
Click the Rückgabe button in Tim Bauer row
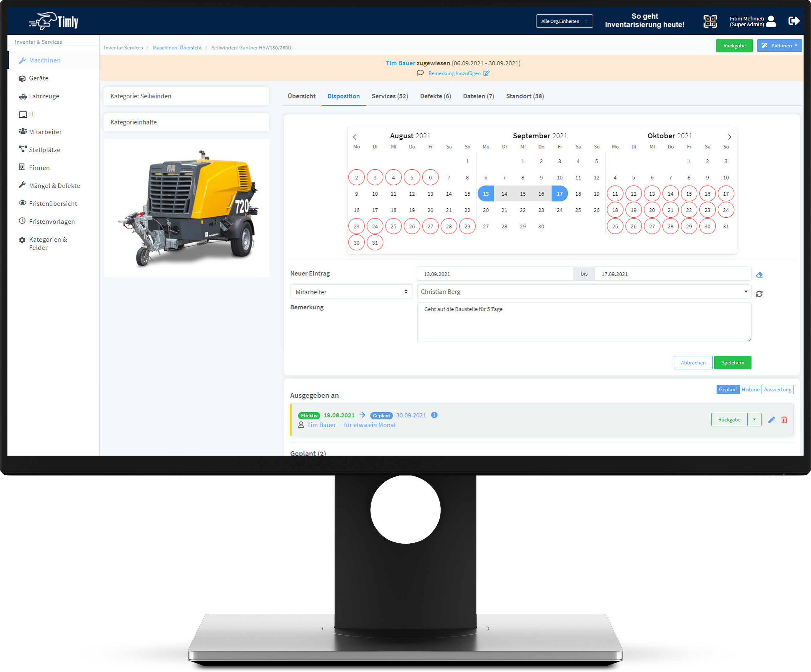pos(729,420)
